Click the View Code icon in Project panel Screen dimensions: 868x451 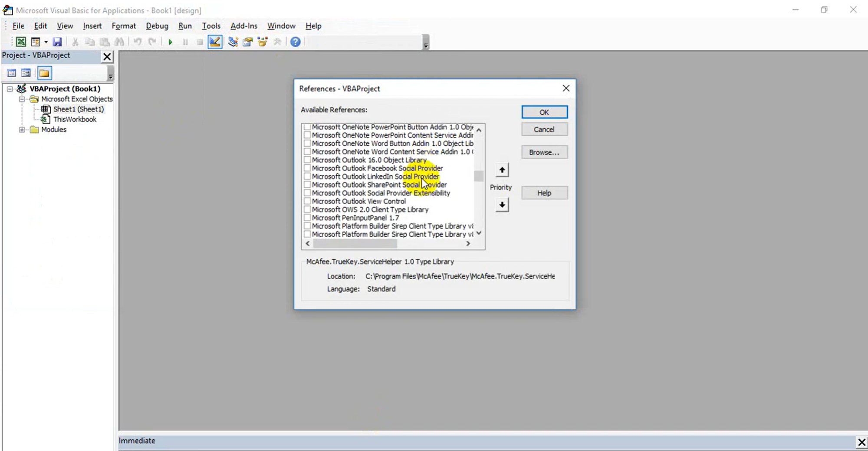12,73
